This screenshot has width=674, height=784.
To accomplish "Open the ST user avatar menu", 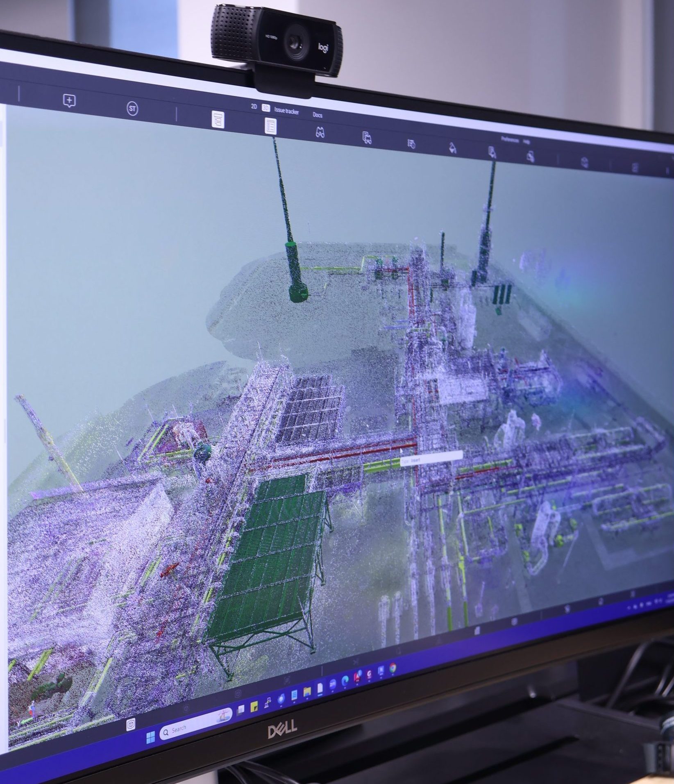I will point(132,109).
